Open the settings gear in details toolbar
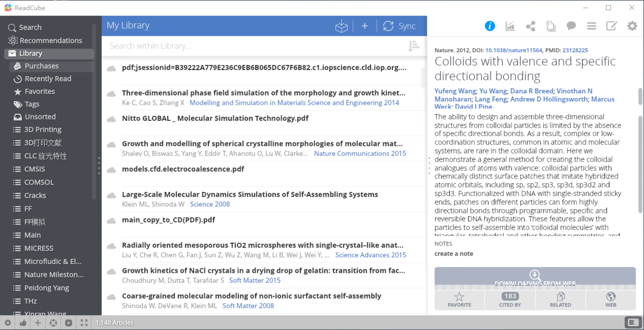Screen dimensions: 644x330 point(632,26)
